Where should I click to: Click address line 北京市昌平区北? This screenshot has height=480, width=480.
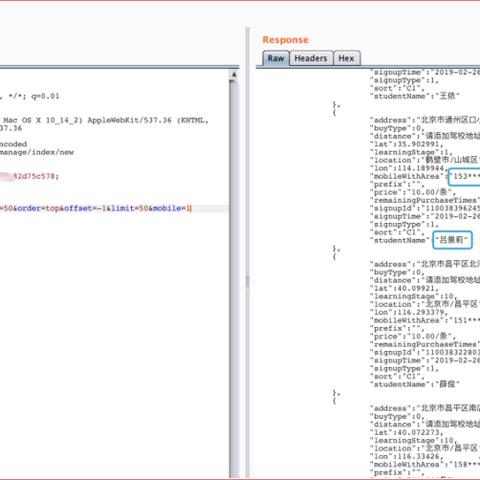point(425,264)
